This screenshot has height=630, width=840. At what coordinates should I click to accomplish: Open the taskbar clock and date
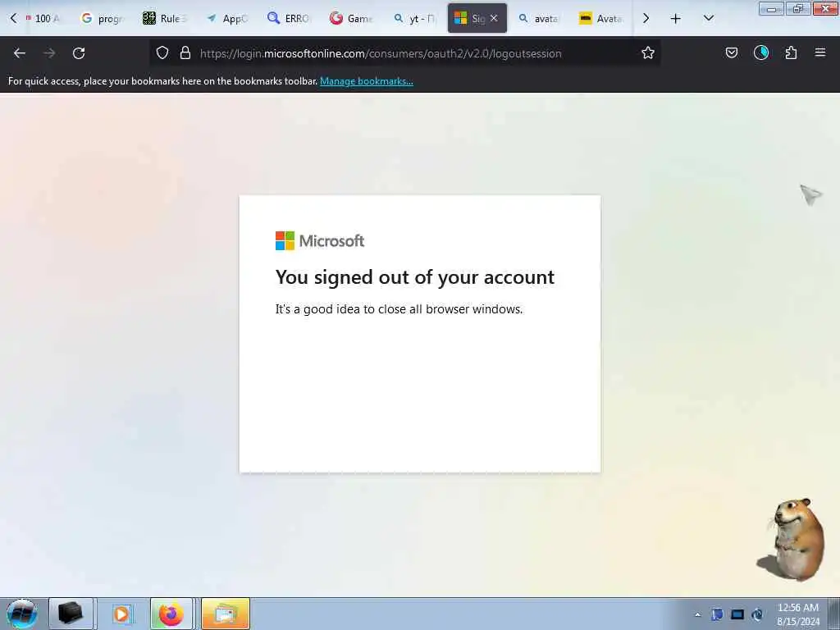[x=798, y=614]
